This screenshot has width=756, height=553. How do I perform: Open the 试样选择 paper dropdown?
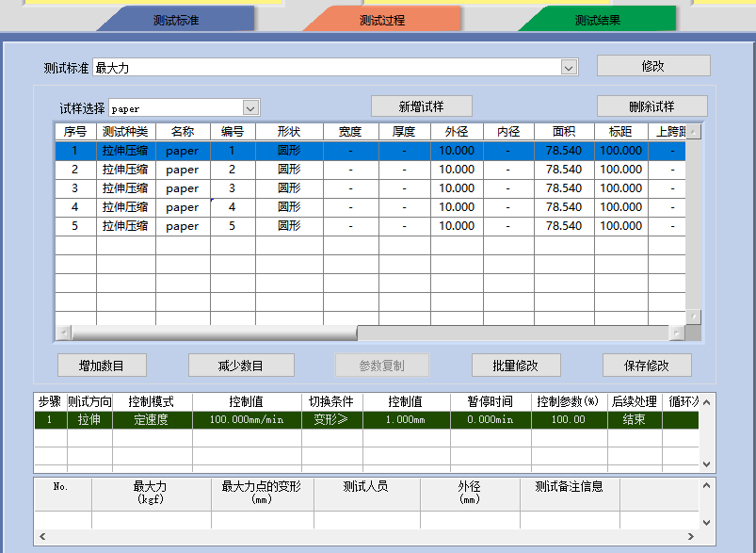(250, 108)
